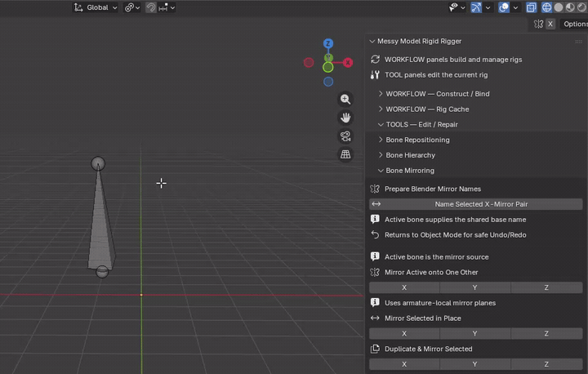Click 'Prepare Blender Mirror Names' label
This screenshot has height=374, width=588.
[x=433, y=189]
